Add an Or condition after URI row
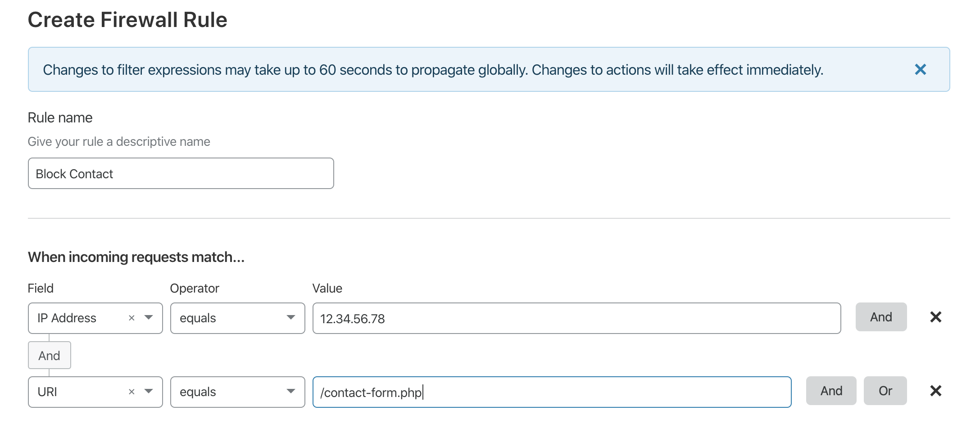Viewport: 980px width, 442px height. click(885, 391)
